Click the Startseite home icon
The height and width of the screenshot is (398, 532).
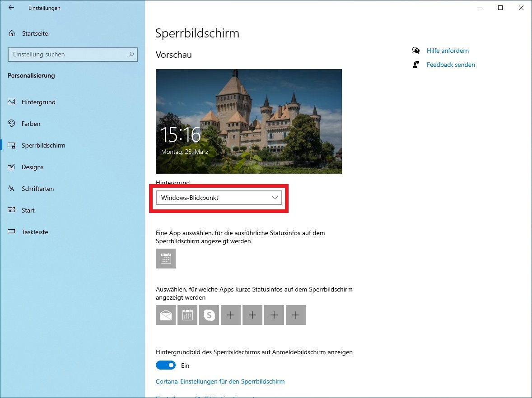click(x=12, y=33)
